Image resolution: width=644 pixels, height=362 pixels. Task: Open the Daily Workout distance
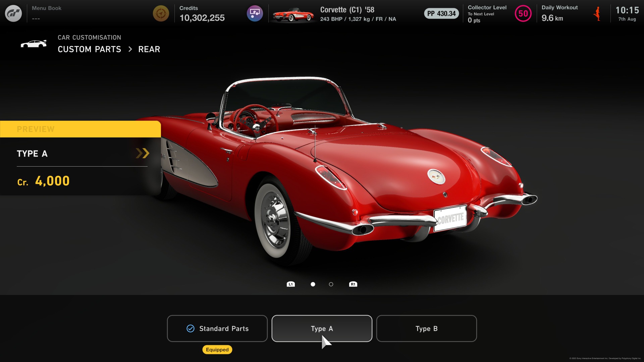pos(552,18)
